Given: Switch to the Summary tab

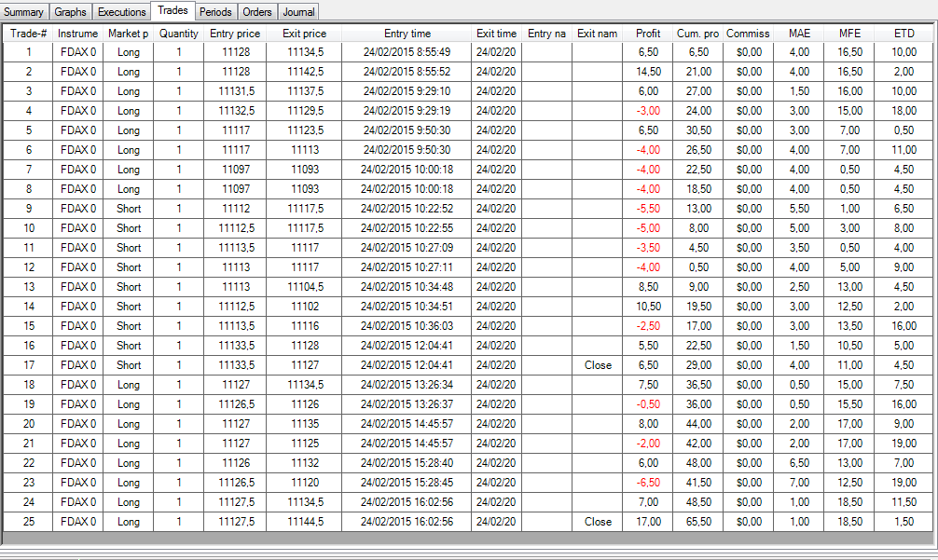Looking at the screenshot, I should 24,11.
